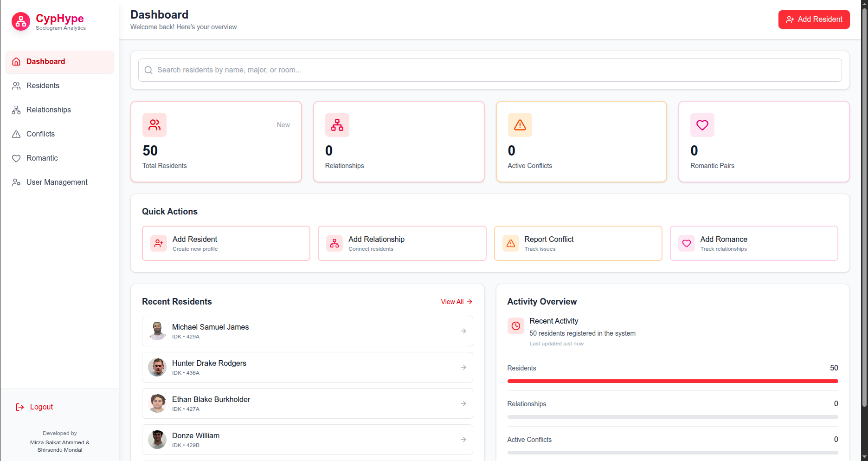Click '50 residents registered in the system' text
This screenshot has height=461, width=868.
(583, 333)
